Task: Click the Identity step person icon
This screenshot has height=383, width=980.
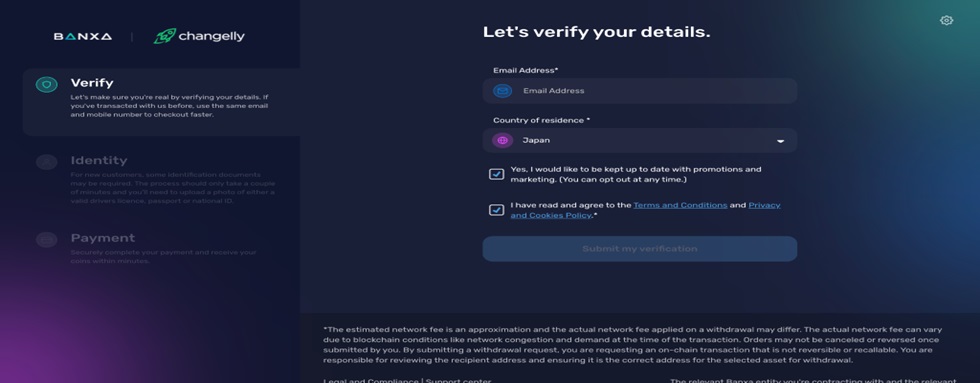Action: pos(46,162)
